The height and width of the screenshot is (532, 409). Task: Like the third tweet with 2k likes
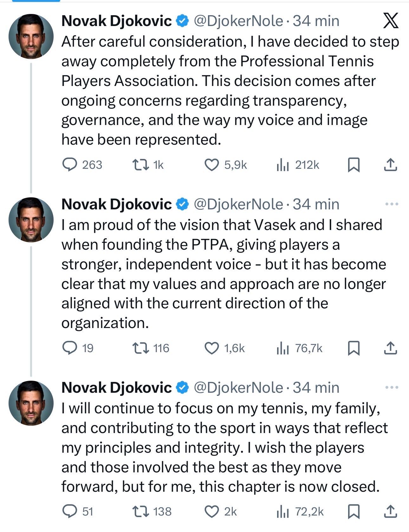[x=211, y=512]
